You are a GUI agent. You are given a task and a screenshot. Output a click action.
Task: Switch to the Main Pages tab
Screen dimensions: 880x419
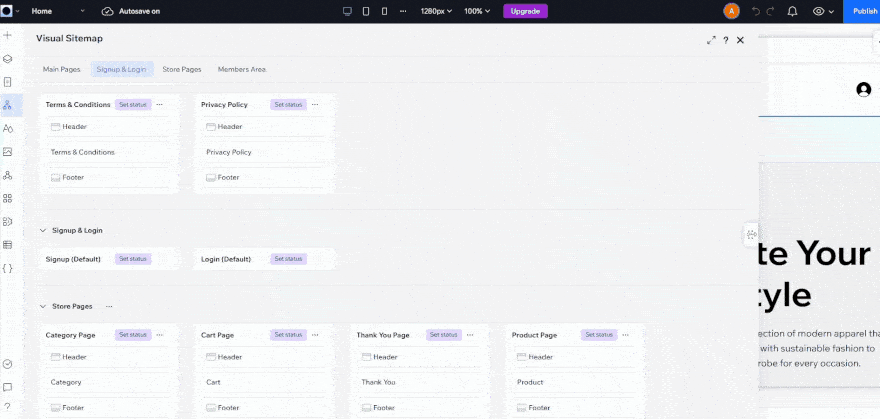tap(61, 69)
